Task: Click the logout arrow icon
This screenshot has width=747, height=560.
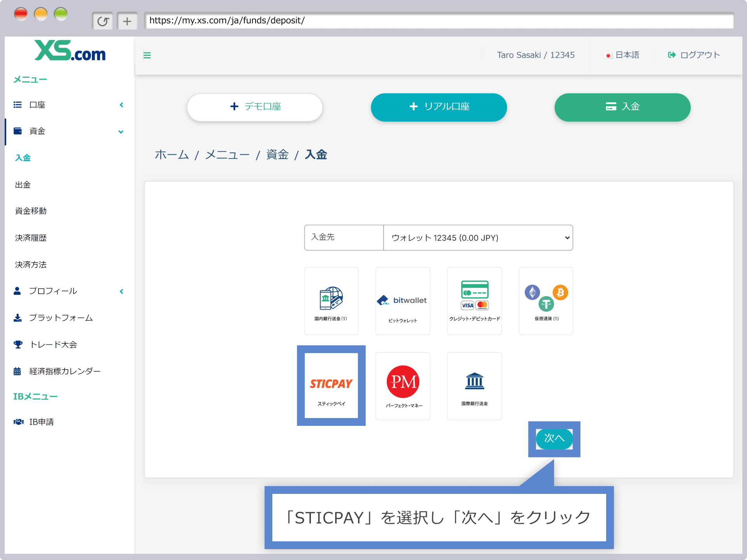Action: pos(672,55)
